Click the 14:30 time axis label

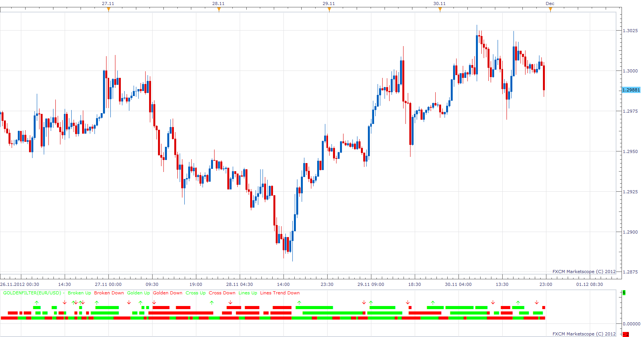(x=65, y=284)
